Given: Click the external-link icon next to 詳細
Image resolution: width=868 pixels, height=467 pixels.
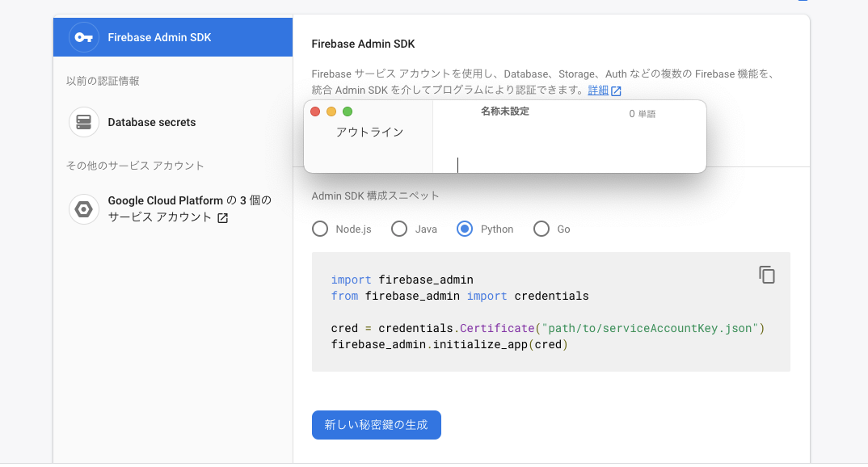Looking at the screenshot, I should pos(616,90).
